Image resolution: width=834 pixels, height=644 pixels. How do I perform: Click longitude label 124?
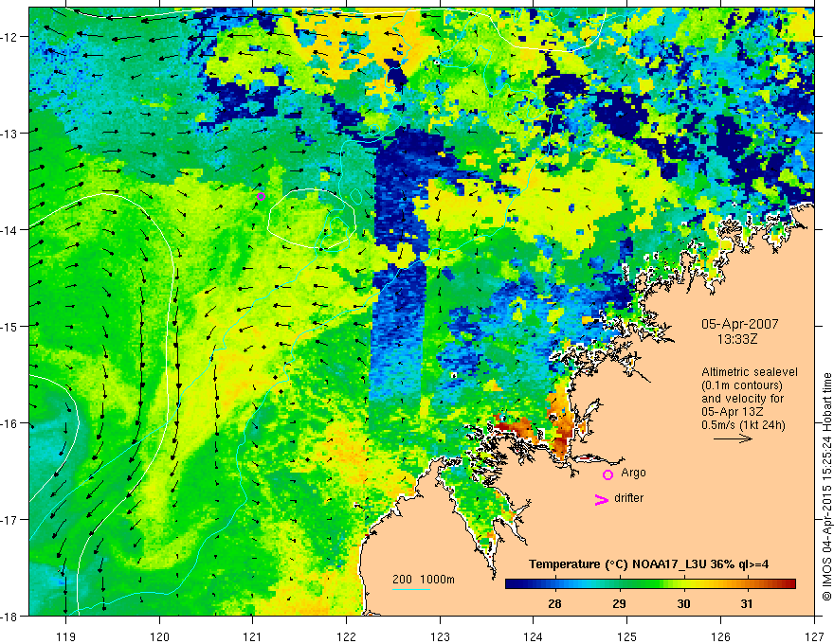coord(534,636)
